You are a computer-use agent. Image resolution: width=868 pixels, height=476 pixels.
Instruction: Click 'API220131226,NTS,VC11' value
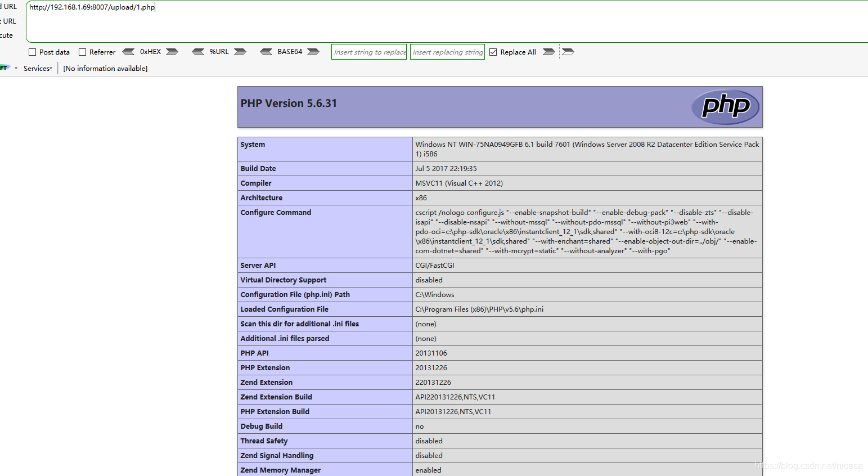455,397
